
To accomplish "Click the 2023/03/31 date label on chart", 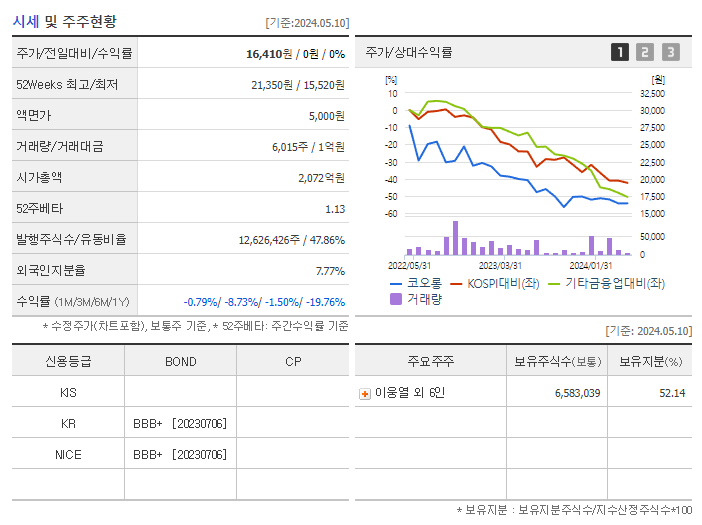I will click(x=500, y=266).
